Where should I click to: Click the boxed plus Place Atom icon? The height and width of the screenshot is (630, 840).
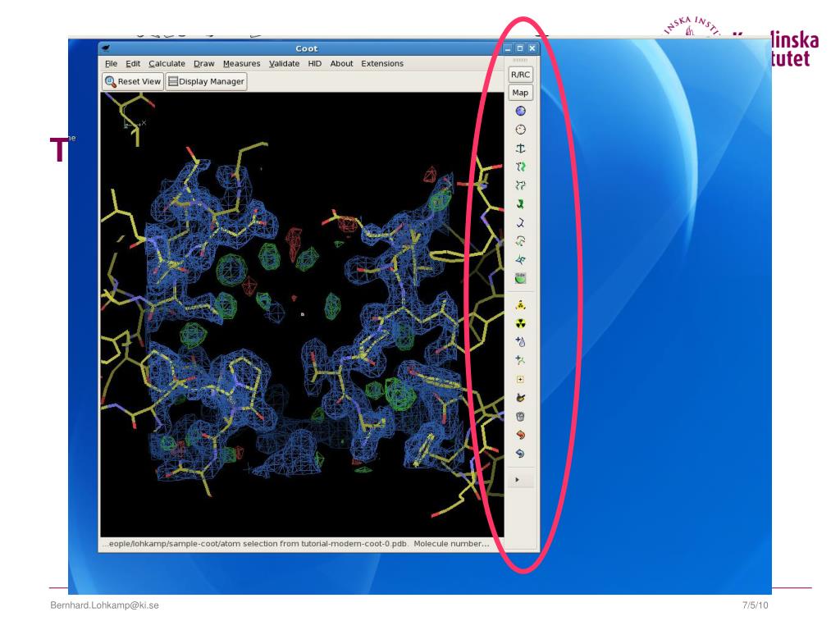point(520,379)
